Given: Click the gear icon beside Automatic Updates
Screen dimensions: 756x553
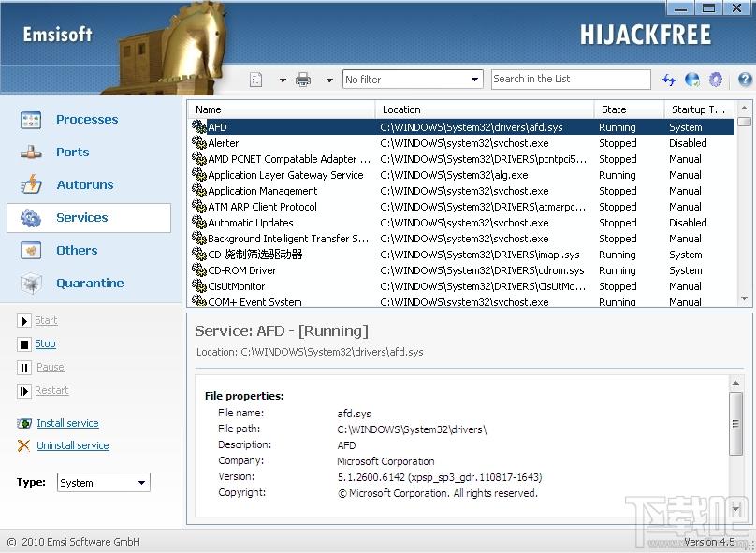Looking at the screenshot, I should tap(199, 223).
